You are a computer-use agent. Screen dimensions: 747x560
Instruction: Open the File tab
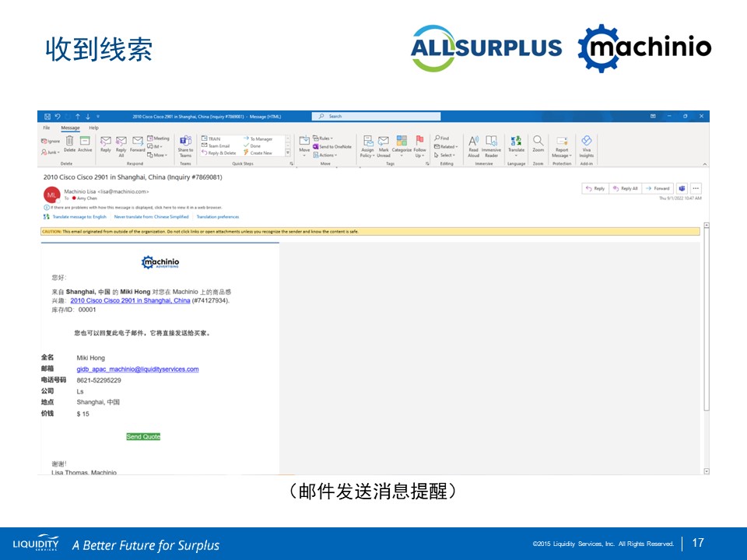coord(46,128)
